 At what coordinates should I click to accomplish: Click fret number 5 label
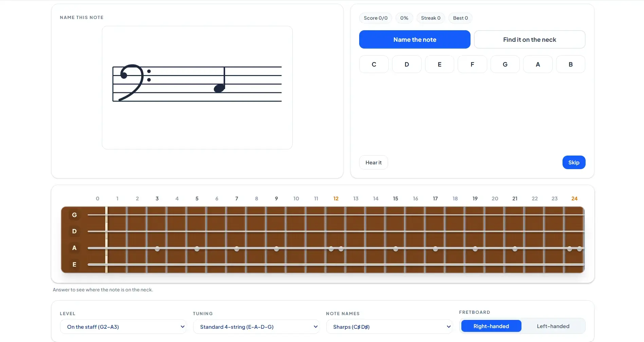pos(197,198)
